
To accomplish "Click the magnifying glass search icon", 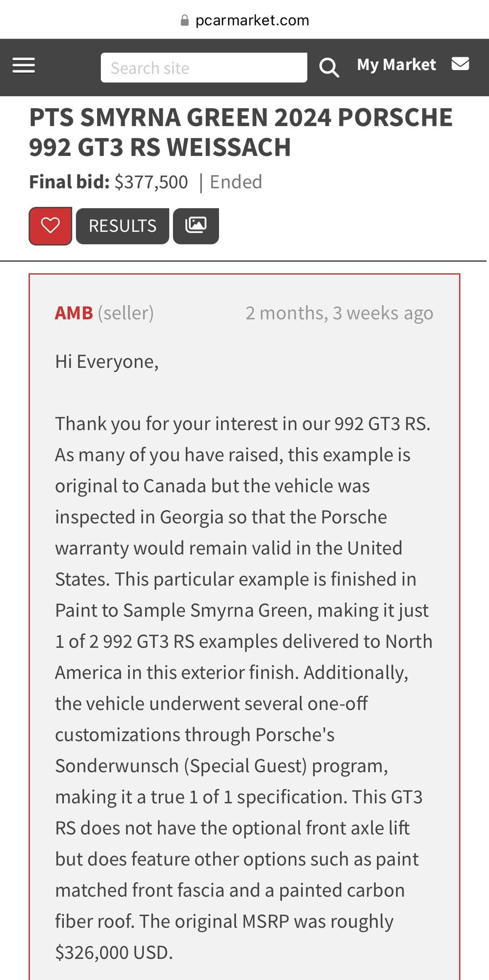I will click(329, 67).
